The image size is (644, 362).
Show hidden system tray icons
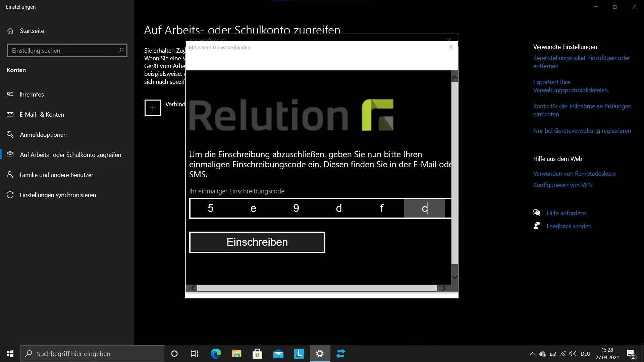532,354
